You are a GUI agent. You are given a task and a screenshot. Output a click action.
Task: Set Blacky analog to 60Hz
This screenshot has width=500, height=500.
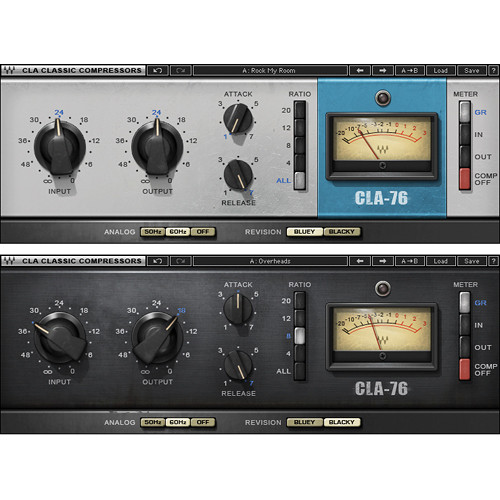coord(178,422)
